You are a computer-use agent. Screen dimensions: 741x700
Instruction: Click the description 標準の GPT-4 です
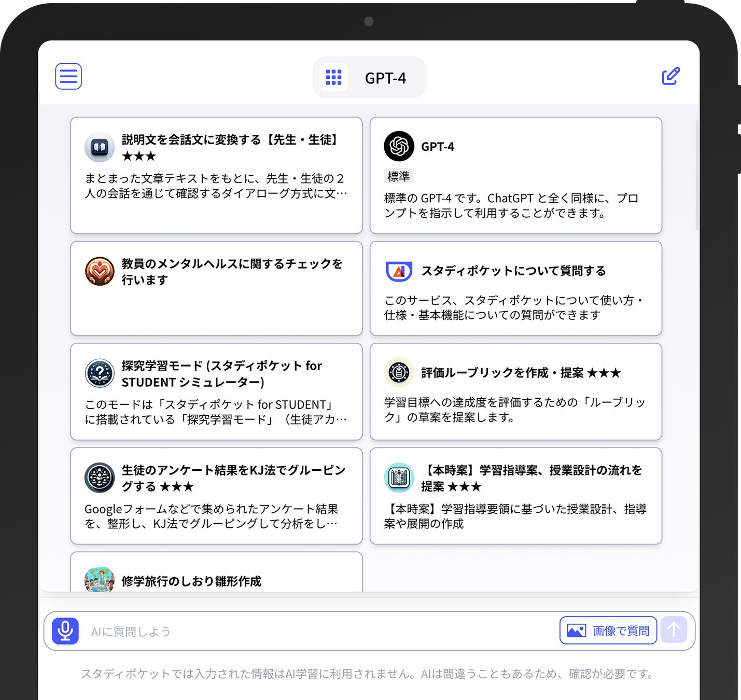(x=511, y=205)
